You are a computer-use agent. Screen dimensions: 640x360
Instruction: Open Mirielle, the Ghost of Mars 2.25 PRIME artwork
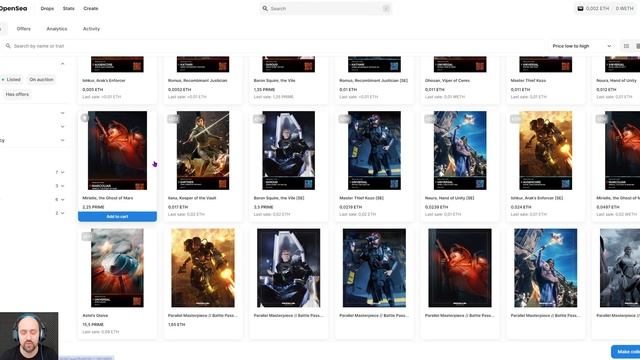118,151
